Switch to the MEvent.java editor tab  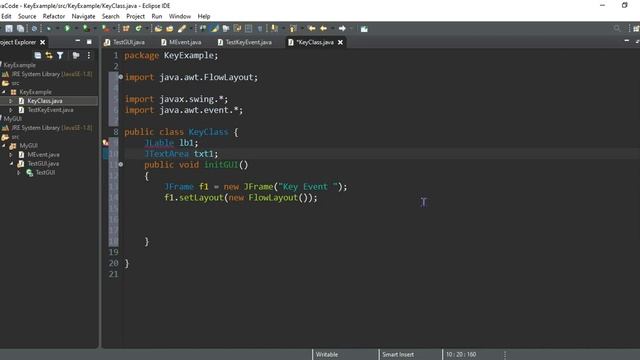[x=181, y=42]
